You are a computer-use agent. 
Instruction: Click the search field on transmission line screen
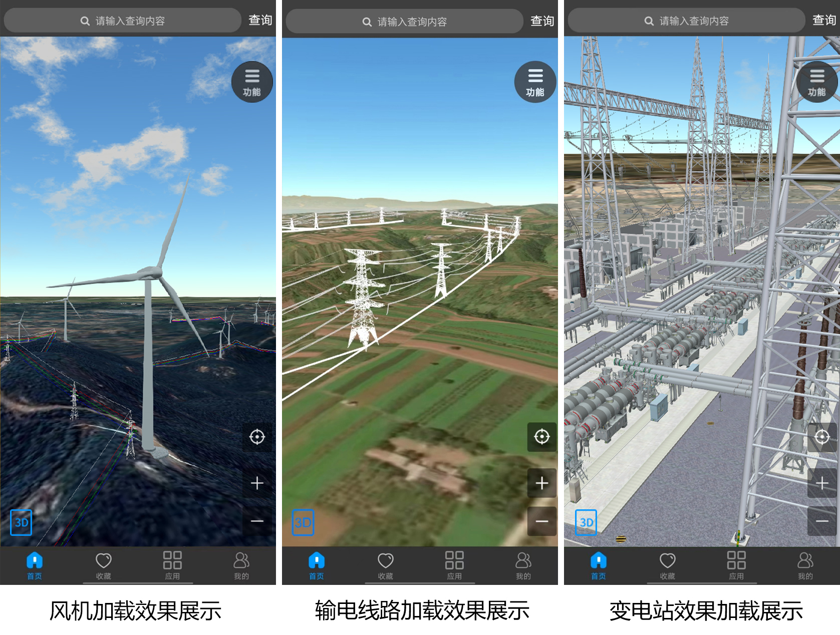tap(404, 22)
